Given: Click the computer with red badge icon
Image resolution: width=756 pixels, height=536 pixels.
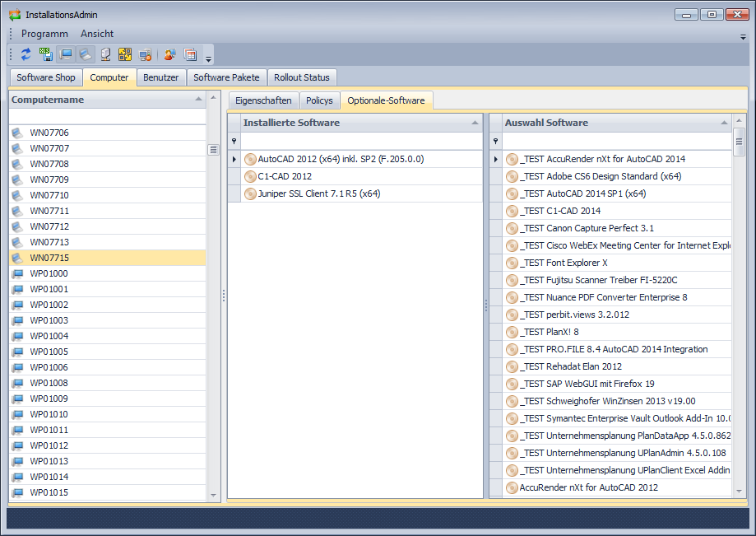Looking at the screenshot, I should tap(145, 54).
